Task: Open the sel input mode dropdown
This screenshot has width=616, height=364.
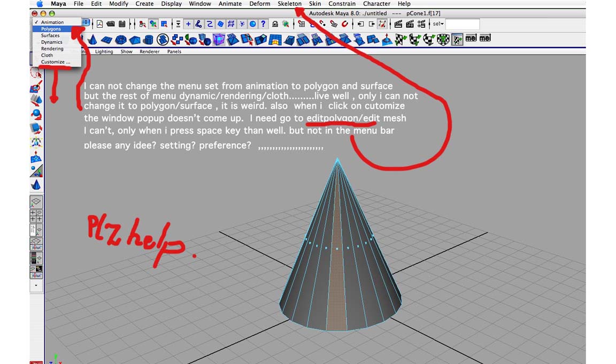Action: tap(438, 24)
